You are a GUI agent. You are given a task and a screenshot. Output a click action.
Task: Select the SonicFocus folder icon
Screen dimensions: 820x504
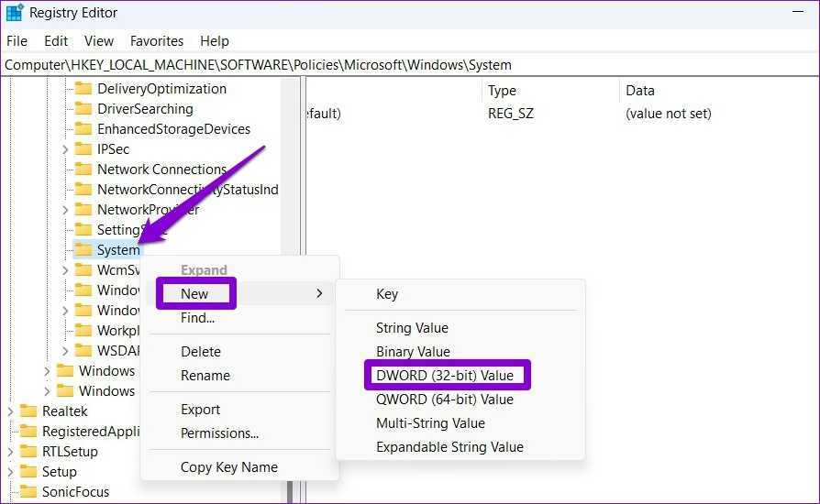[x=28, y=492]
